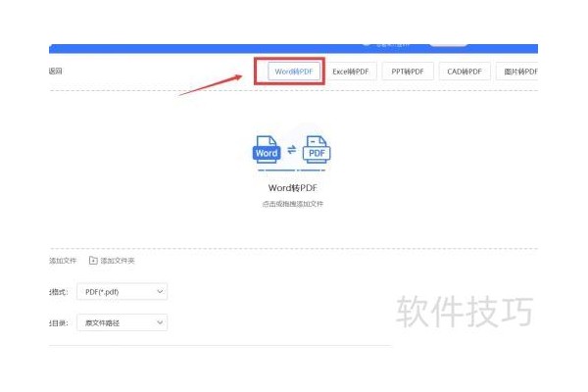The width and height of the screenshot is (588, 392).
Task: Switch to the Excel转PDF tab
Action: pos(351,72)
